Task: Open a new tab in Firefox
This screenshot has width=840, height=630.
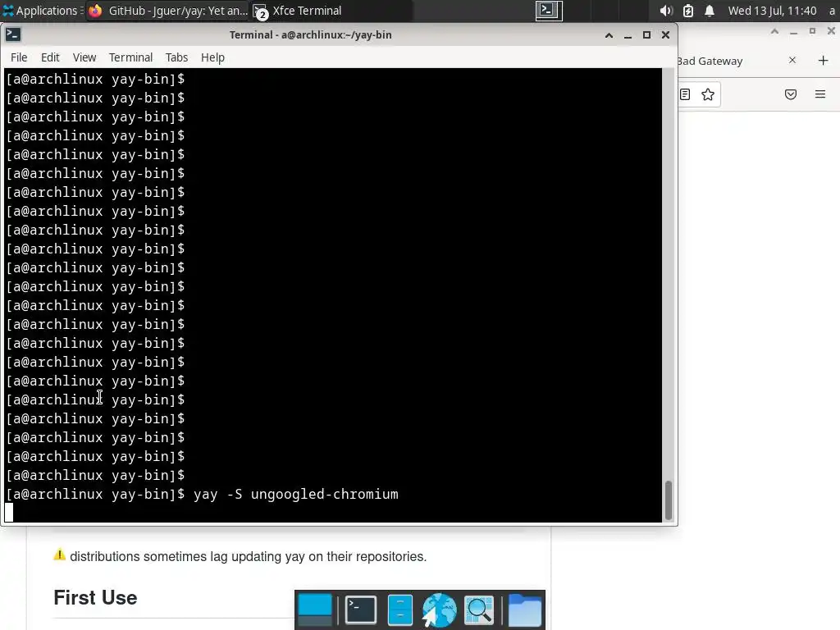Action: click(824, 61)
